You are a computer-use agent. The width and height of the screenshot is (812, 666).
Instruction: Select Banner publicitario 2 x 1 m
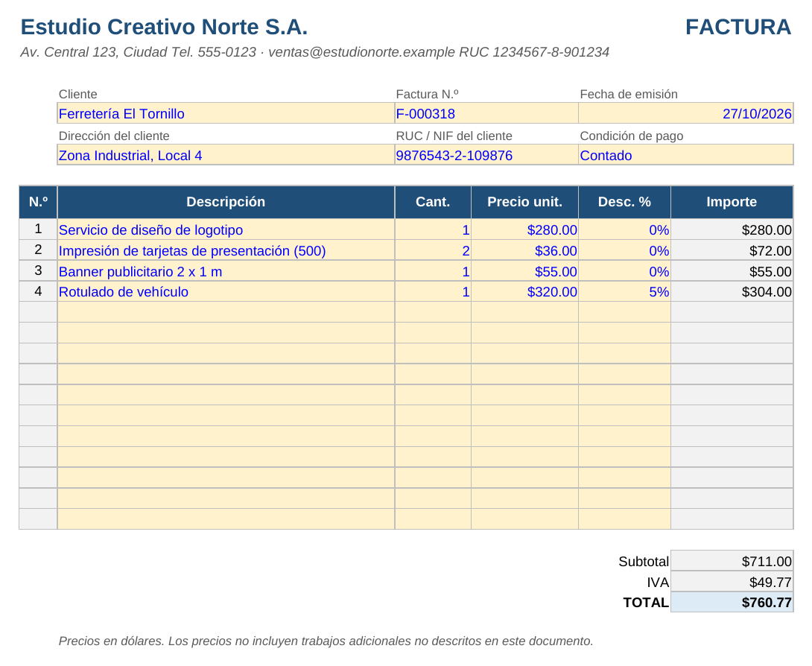tap(226, 271)
